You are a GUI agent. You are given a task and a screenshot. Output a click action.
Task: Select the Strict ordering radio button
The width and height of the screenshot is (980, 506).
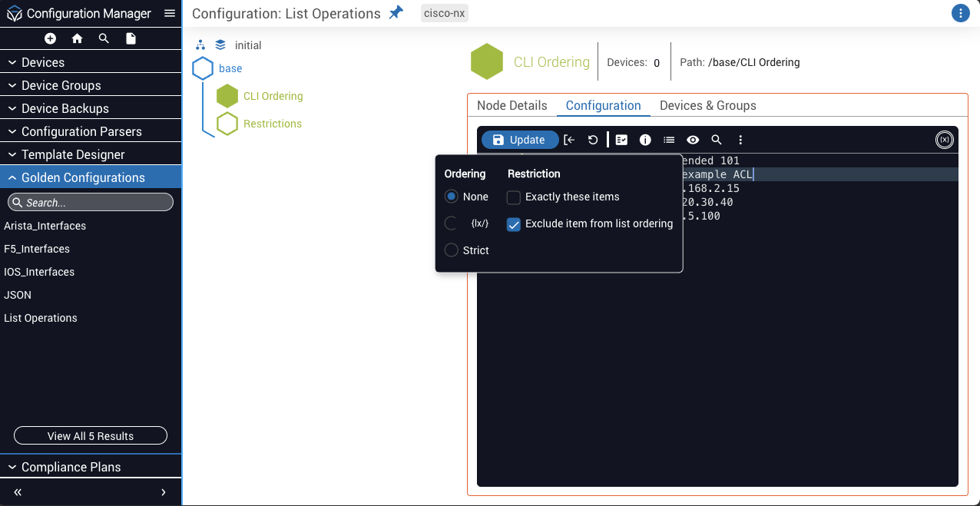tap(452, 250)
